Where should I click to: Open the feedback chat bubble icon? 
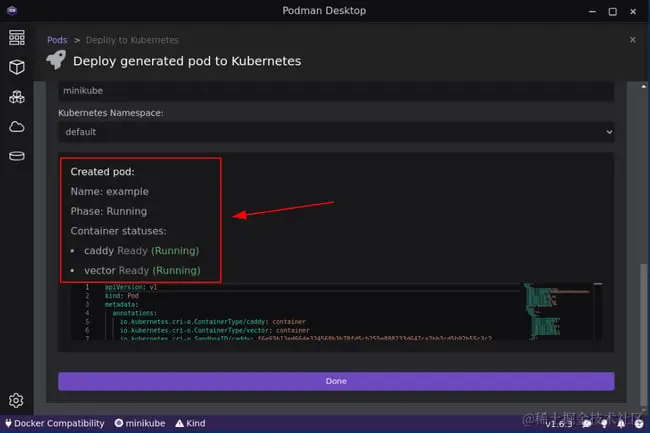point(587,423)
